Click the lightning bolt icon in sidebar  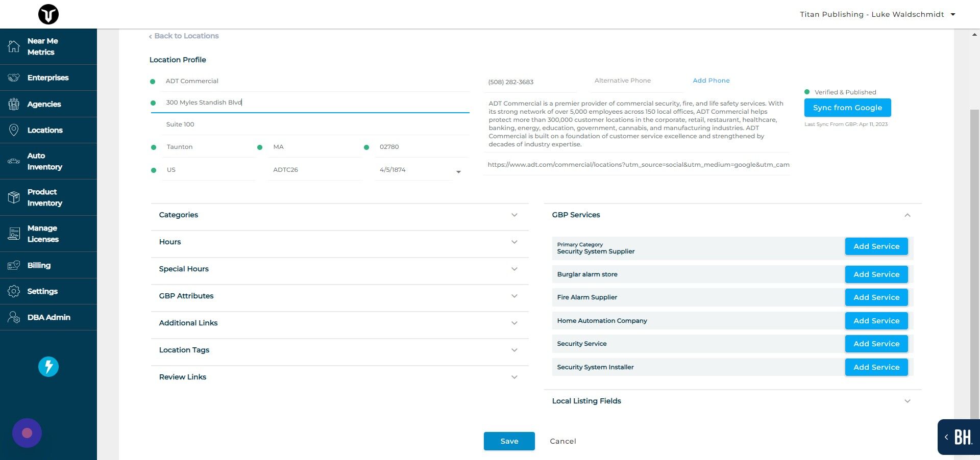coord(48,366)
